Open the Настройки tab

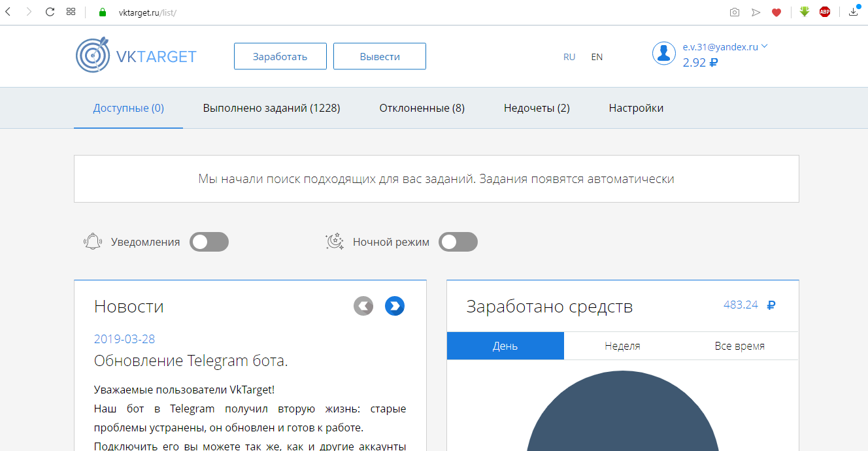[636, 108]
